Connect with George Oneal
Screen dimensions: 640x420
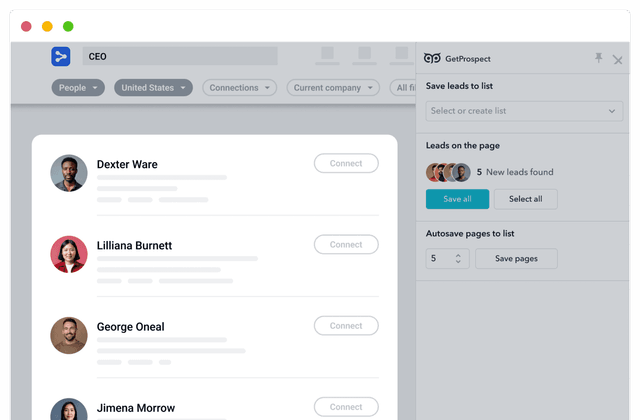pyautogui.click(x=346, y=326)
